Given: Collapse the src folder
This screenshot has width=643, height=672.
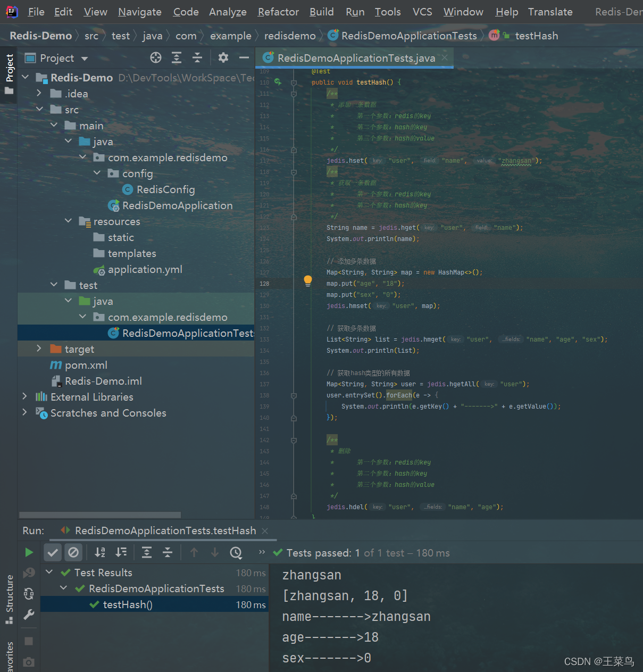Looking at the screenshot, I should click(x=39, y=110).
